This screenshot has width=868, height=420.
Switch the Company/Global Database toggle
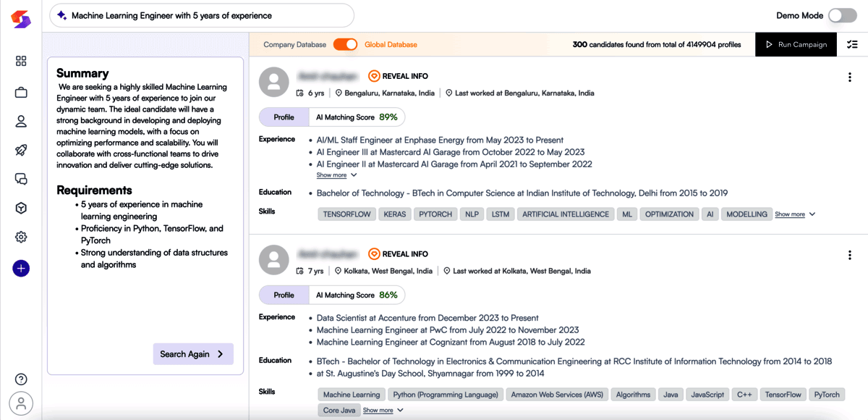[x=345, y=45]
